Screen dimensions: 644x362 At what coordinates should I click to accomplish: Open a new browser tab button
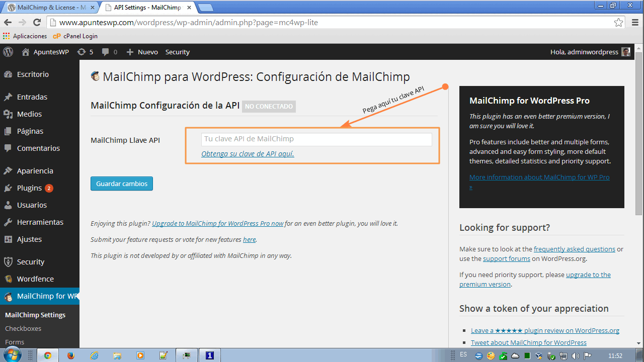[x=205, y=8]
